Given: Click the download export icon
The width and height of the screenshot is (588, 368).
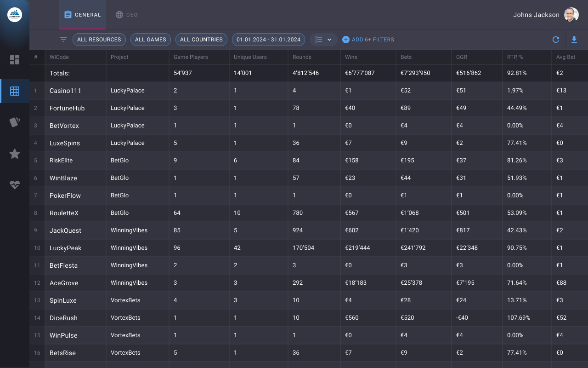Looking at the screenshot, I should (574, 40).
